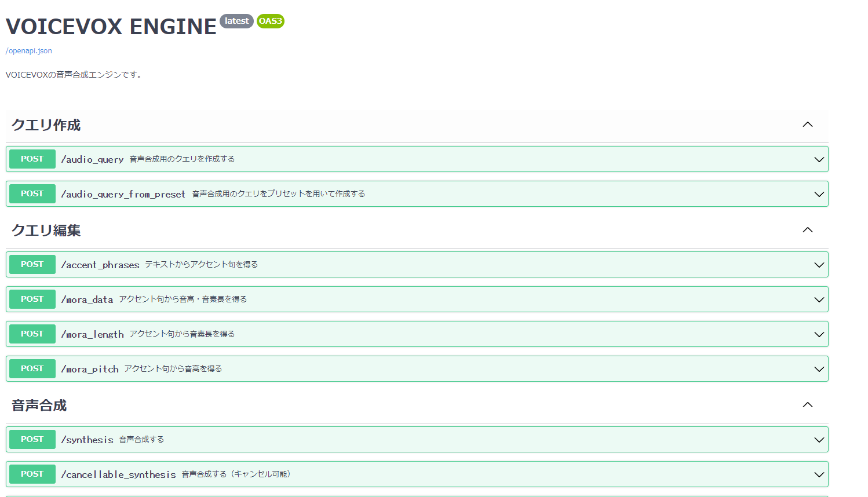The width and height of the screenshot is (868, 497).
Task: Click the POST badge on /cancellable_synthesis
Action: pyautogui.click(x=32, y=474)
